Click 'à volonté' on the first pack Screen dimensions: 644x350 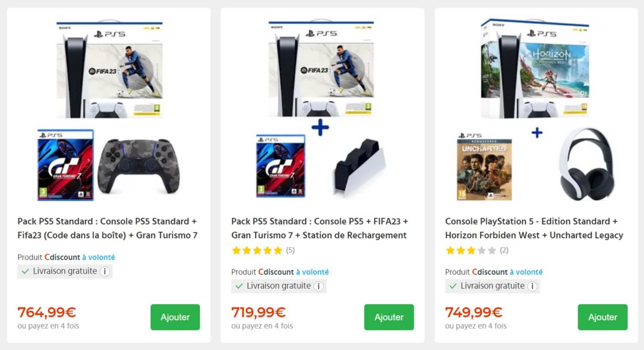coord(98,257)
